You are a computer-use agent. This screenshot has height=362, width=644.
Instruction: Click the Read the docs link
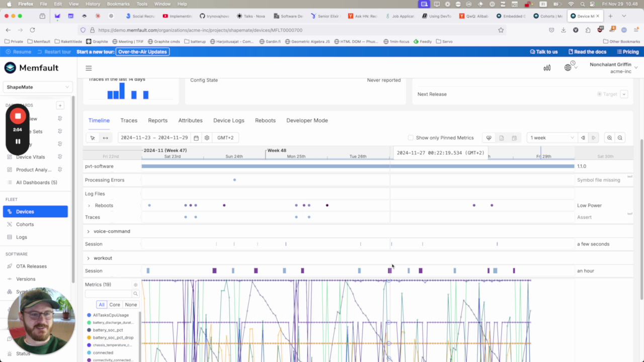tap(587, 52)
